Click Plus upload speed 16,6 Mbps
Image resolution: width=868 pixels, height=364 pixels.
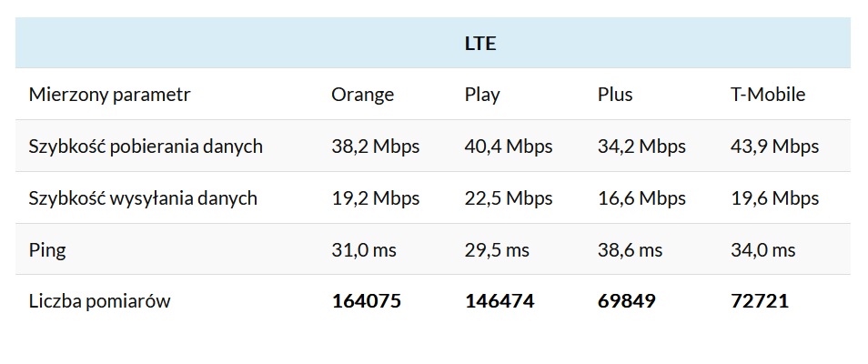pos(641,198)
